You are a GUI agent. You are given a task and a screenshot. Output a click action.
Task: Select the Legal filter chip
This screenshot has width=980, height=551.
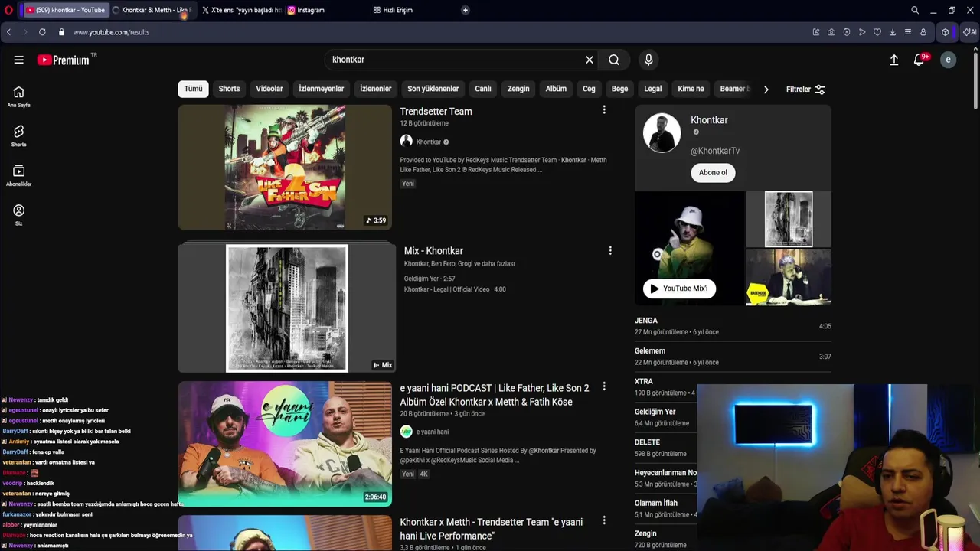coord(653,89)
